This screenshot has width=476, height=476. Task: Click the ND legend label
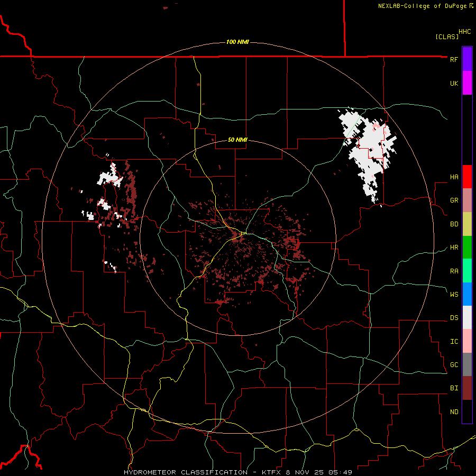[454, 411]
